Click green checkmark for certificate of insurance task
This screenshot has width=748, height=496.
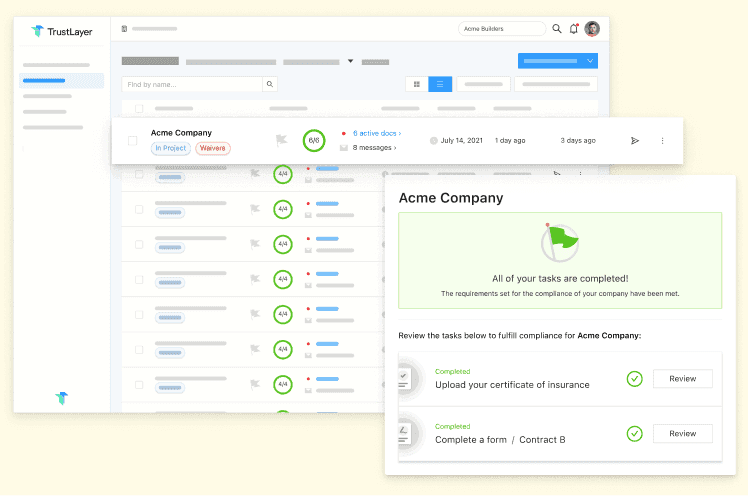click(x=634, y=379)
